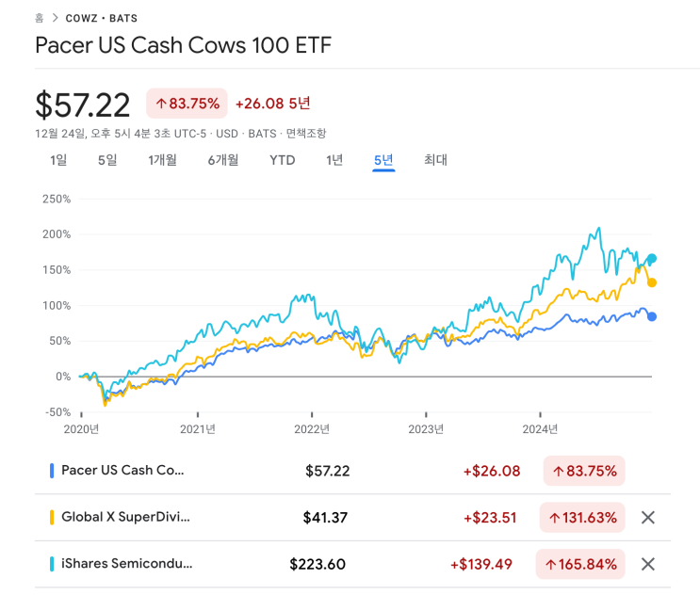Screen dimensions: 700x595
Task: Open the Global X SuperDivi... row
Action: coord(125,517)
